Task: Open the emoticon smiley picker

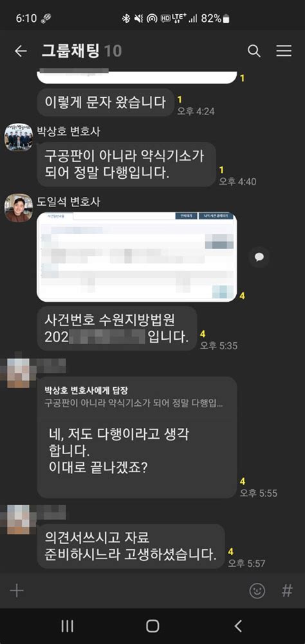Action: coord(257,591)
